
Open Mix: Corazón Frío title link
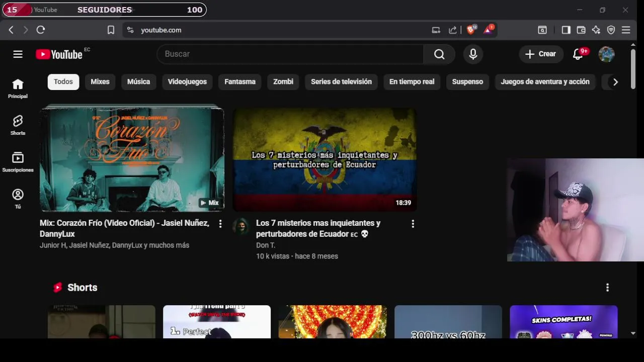(x=125, y=228)
